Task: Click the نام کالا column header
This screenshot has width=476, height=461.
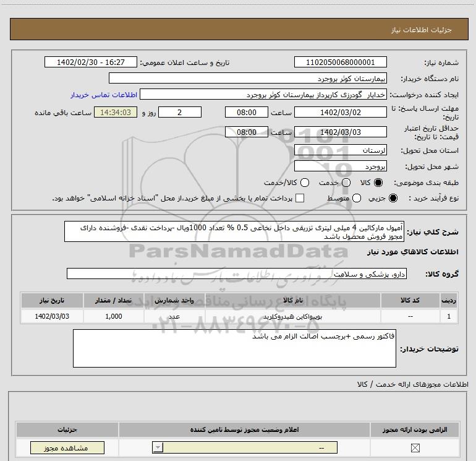Action: pos(293,300)
